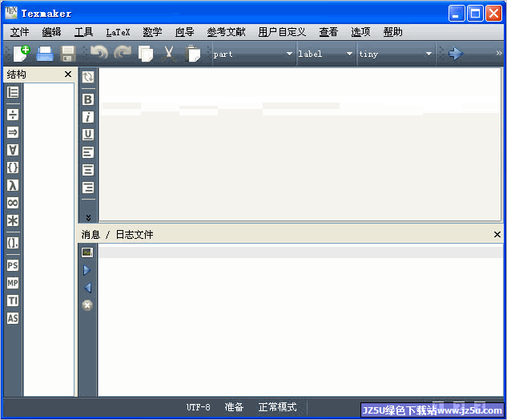Open the 选项 menu
The width and height of the screenshot is (507, 420).
(360, 32)
